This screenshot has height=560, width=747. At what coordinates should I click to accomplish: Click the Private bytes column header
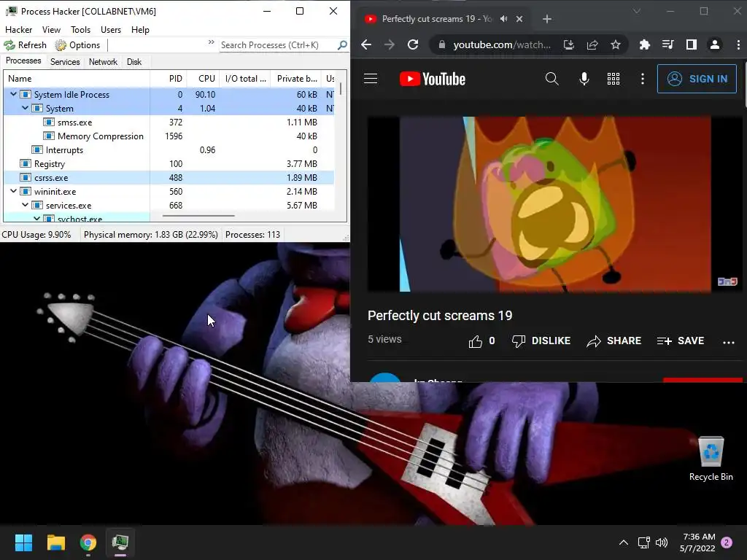tap(296, 79)
